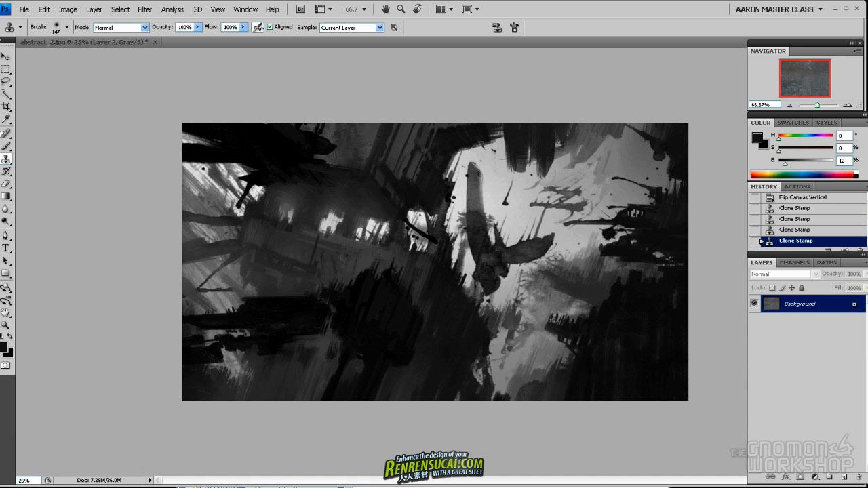Select the Gradient tool
Image resolution: width=868 pixels, height=488 pixels.
pyautogui.click(x=6, y=196)
